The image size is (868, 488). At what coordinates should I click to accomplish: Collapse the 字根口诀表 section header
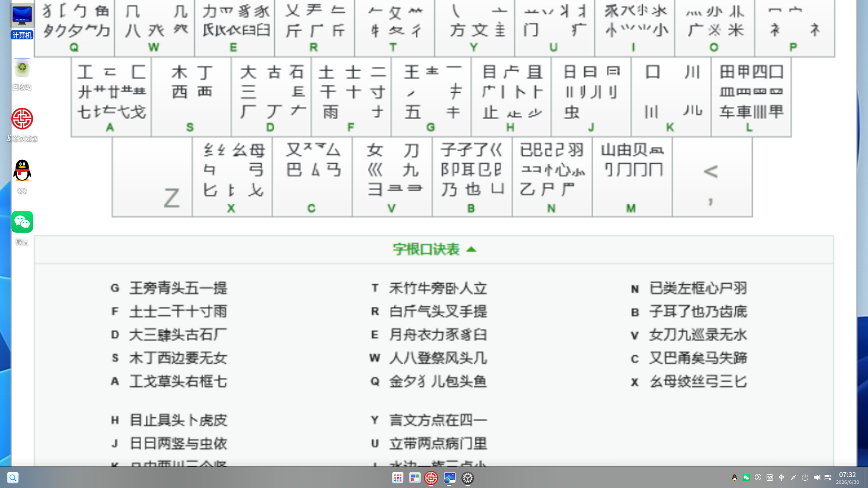point(434,249)
